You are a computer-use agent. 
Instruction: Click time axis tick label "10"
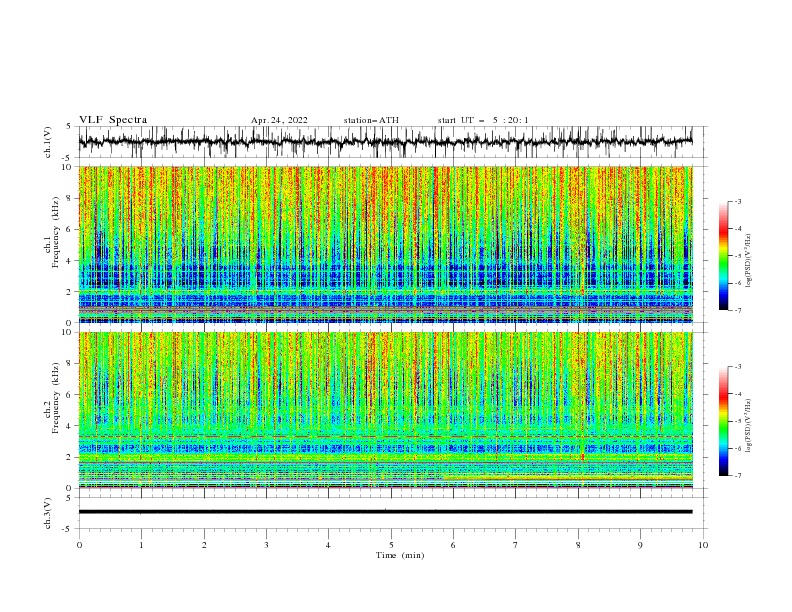click(x=703, y=545)
